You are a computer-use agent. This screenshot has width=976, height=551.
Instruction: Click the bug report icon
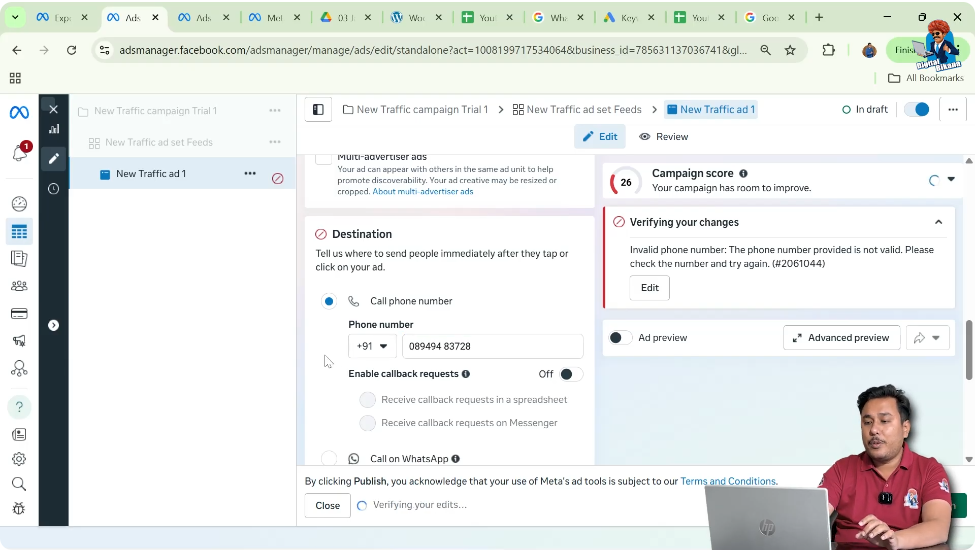pos(19,509)
